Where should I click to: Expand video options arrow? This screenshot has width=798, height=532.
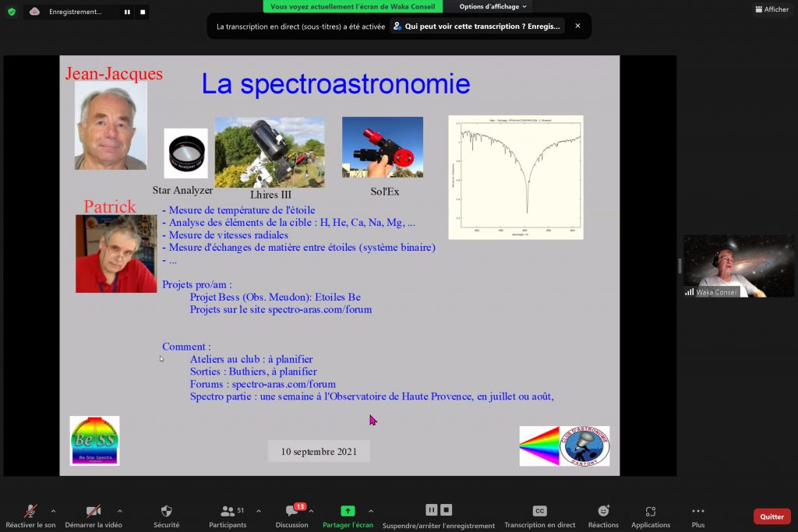point(119,511)
